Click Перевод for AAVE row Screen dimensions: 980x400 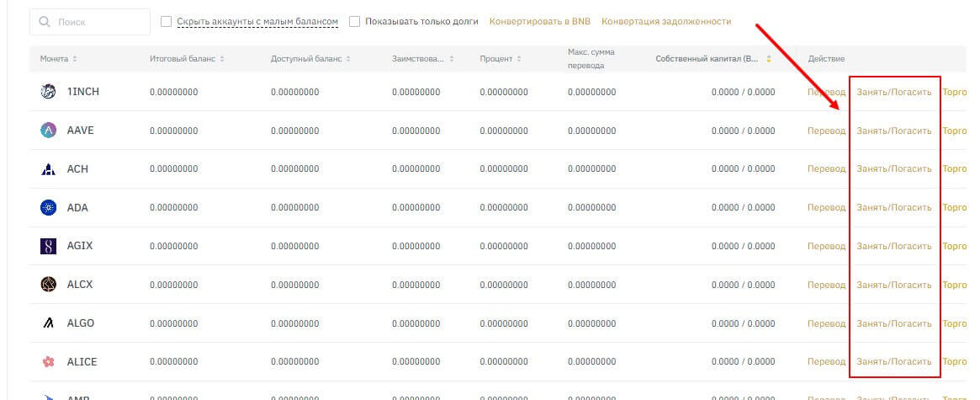pyautogui.click(x=826, y=131)
